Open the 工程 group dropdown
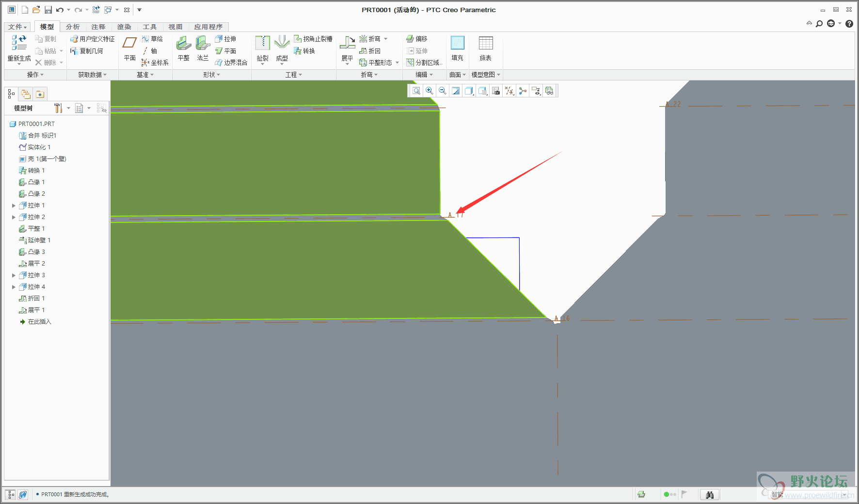The height and width of the screenshot is (504, 859). tap(294, 75)
